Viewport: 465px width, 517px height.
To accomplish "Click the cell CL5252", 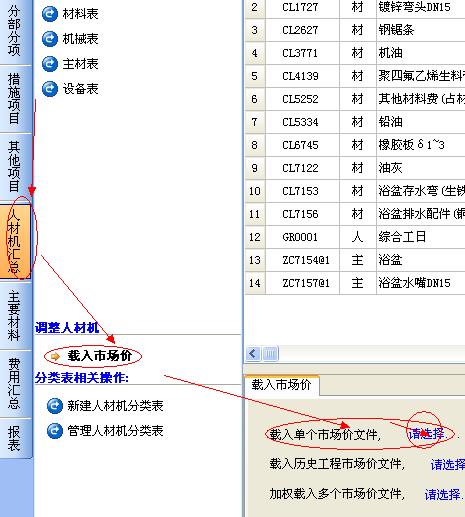I will (302, 99).
